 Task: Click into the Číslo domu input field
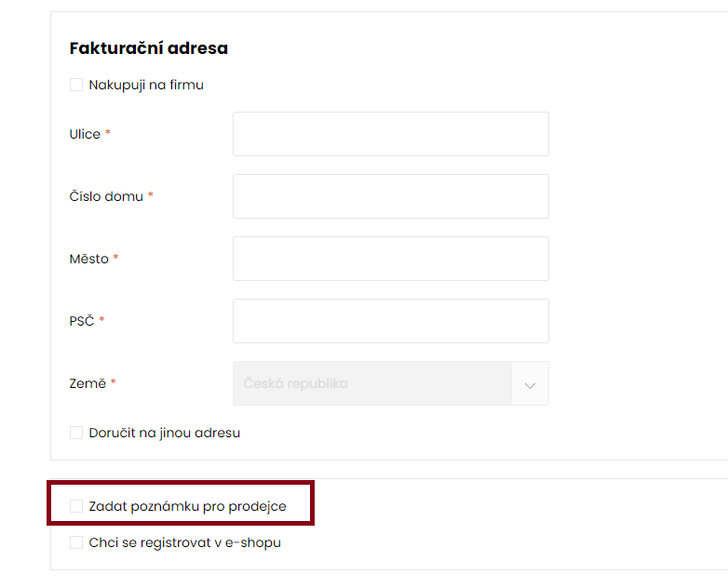(x=391, y=196)
